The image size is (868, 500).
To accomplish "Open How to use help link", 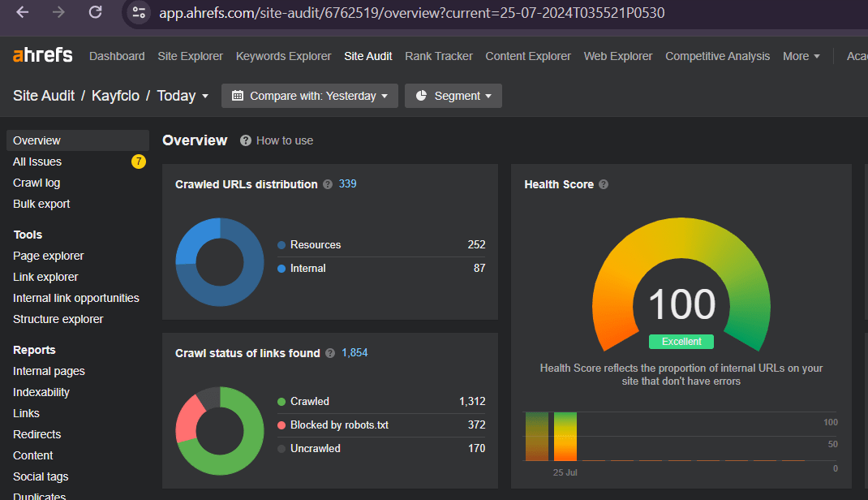I will click(x=277, y=140).
